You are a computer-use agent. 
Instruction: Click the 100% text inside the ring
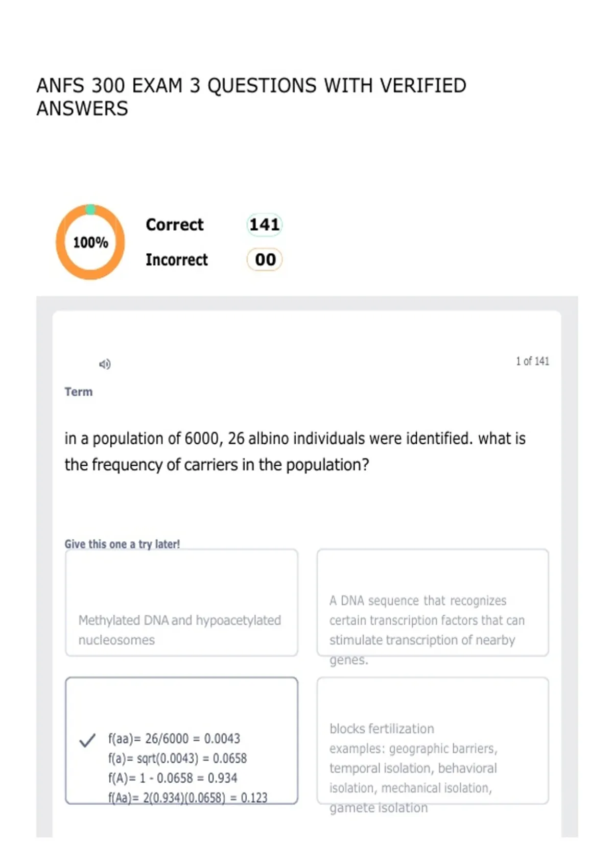point(90,243)
